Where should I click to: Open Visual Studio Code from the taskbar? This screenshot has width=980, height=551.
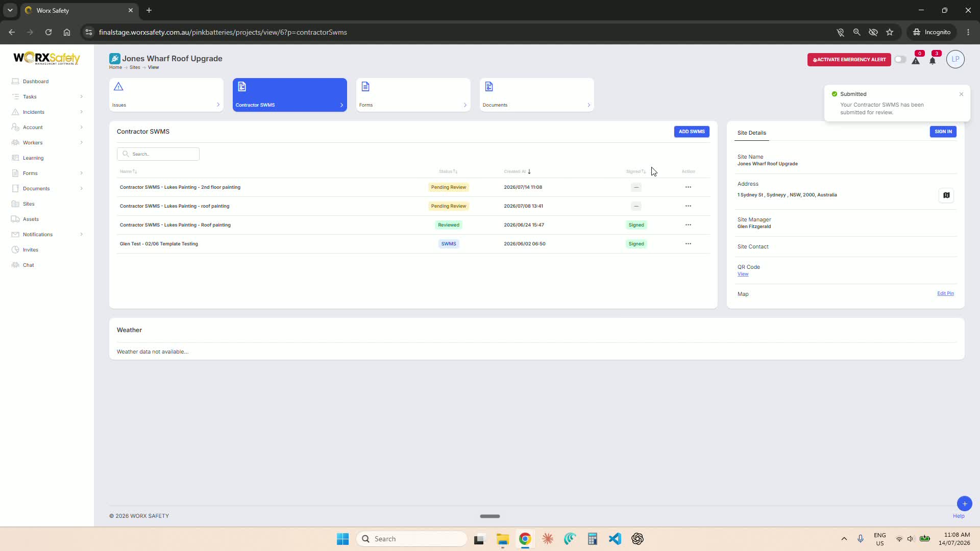click(x=615, y=539)
